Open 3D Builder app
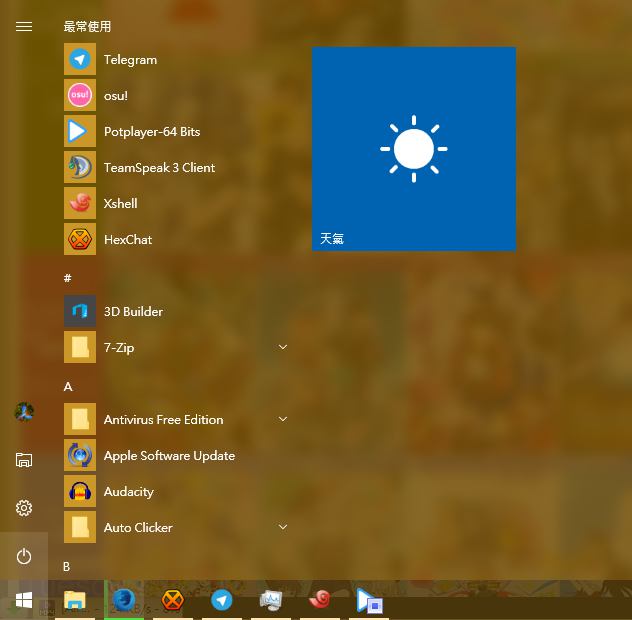632x620 pixels. pos(133,312)
